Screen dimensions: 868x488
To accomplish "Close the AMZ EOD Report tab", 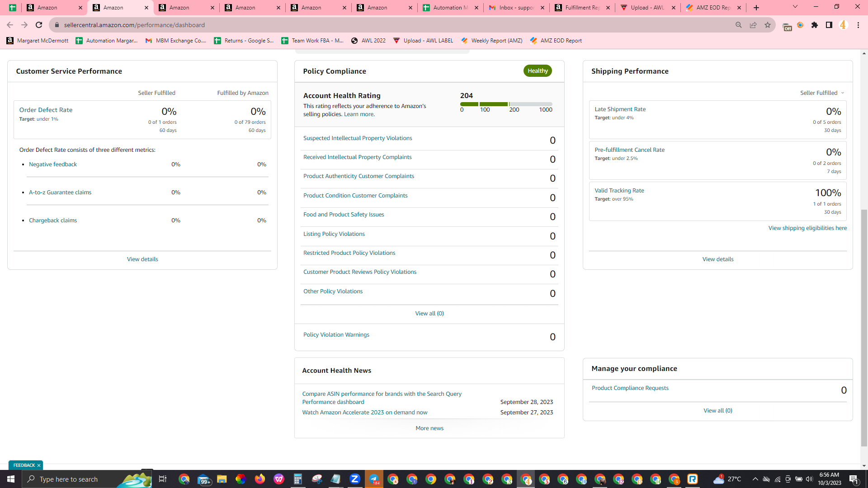I will 739,8.
